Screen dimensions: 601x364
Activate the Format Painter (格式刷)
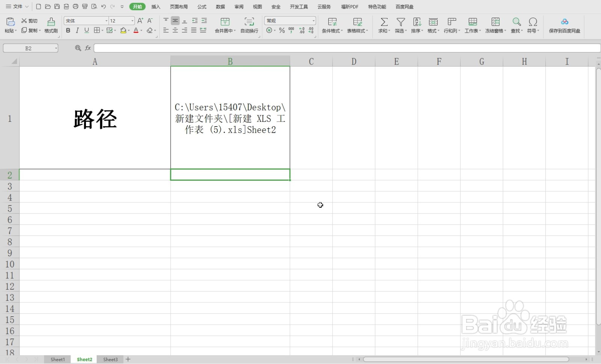click(x=51, y=25)
